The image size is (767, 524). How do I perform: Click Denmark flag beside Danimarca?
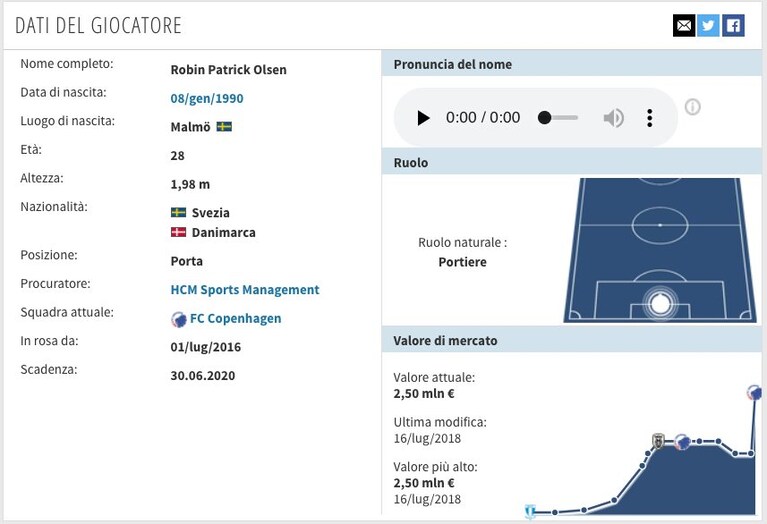pyautogui.click(x=178, y=232)
